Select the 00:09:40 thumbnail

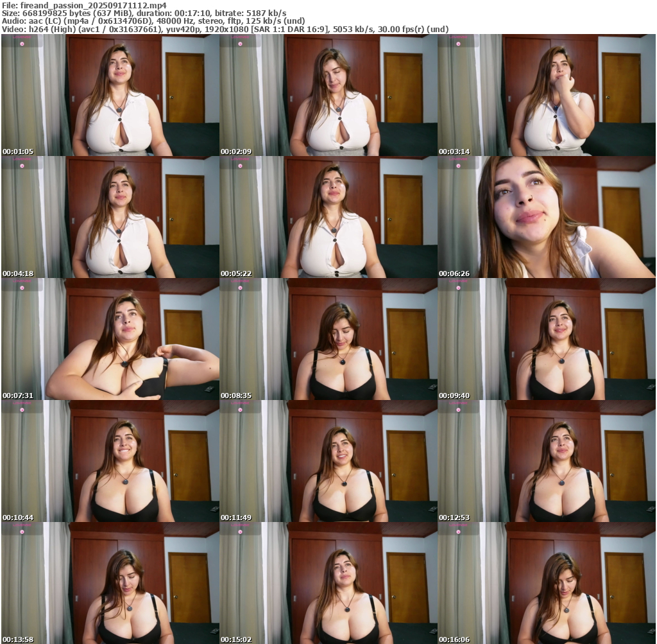(x=546, y=339)
